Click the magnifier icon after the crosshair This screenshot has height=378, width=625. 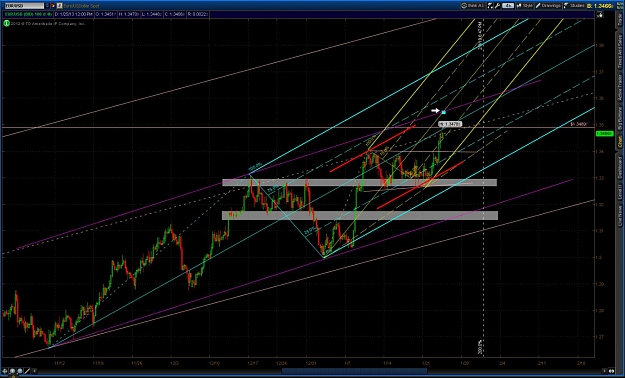tap(12, 371)
